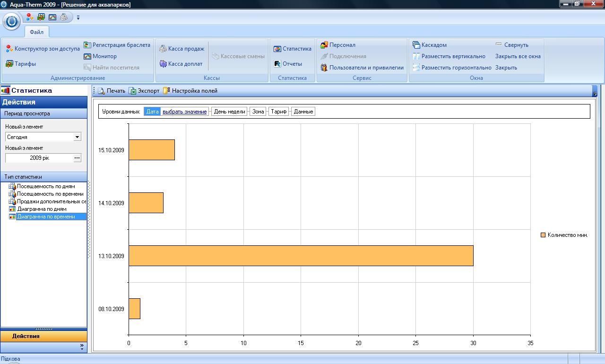Click the Підкова status bar text
This screenshot has height=364, width=605.
10,359
